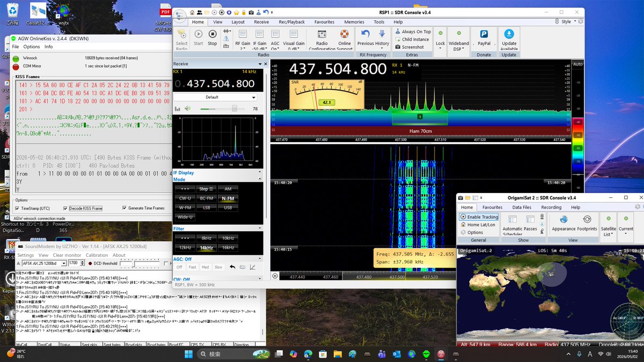
Task: Open the Data Files tab in OrigamiSat window
Action: [522, 207]
